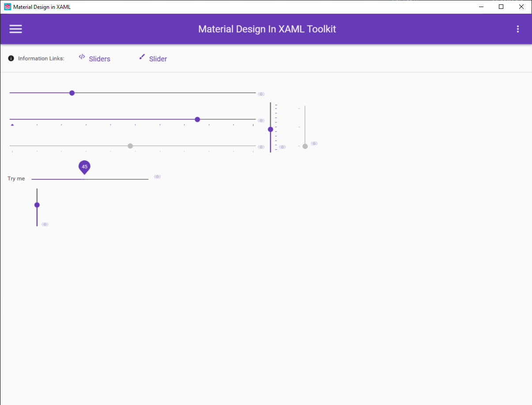Minimize the Material Design in XAML window

point(481,7)
